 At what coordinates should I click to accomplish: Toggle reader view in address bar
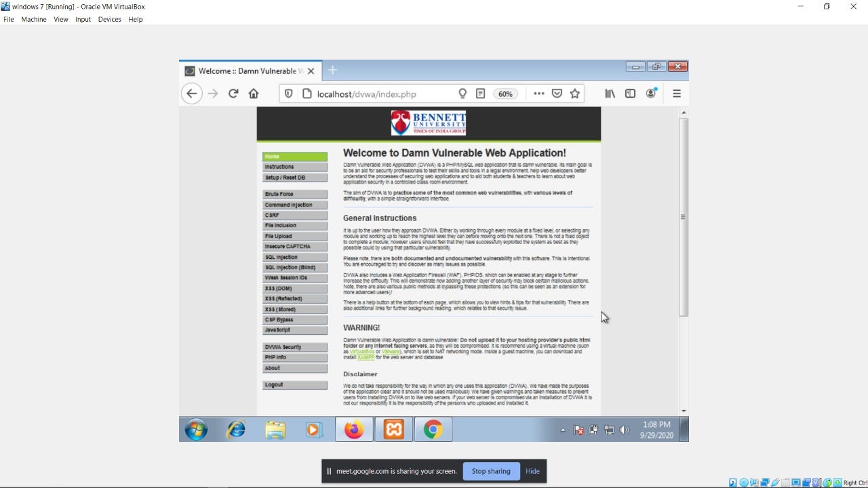click(x=481, y=94)
